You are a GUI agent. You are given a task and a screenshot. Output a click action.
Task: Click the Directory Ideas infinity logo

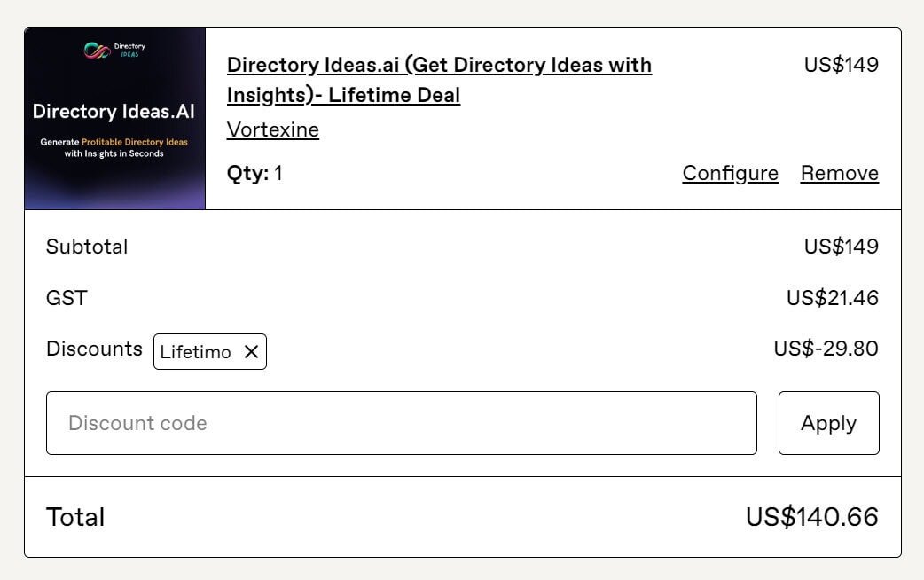pos(98,51)
